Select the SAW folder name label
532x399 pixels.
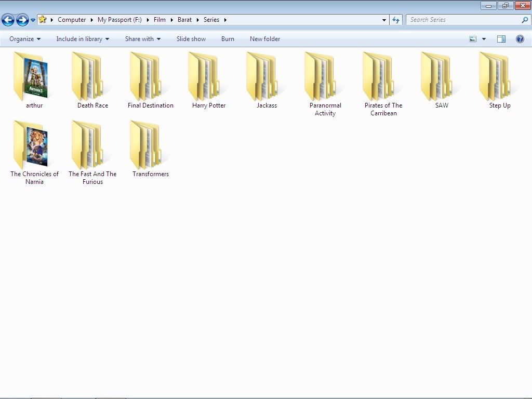click(442, 105)
